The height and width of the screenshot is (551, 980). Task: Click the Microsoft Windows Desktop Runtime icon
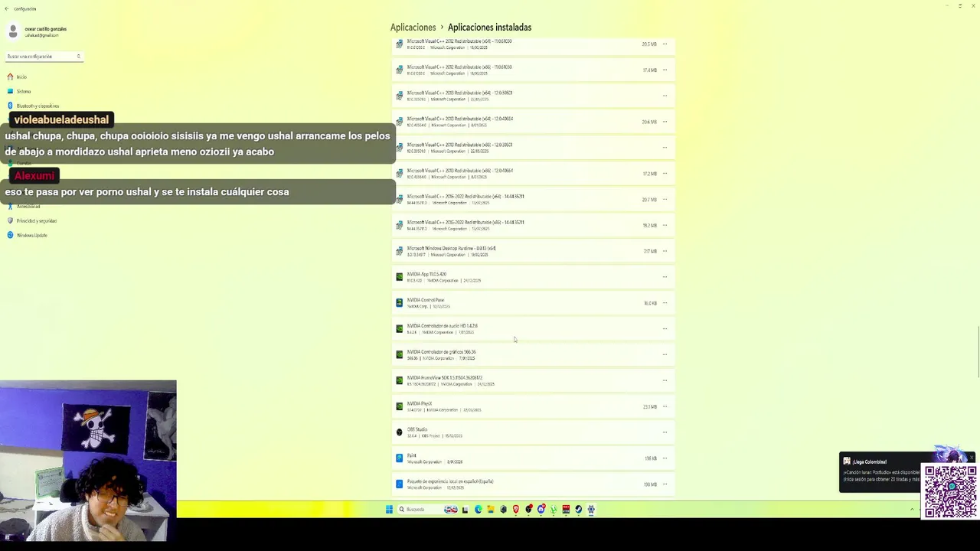pyautogui.click(x=399, y=251)
